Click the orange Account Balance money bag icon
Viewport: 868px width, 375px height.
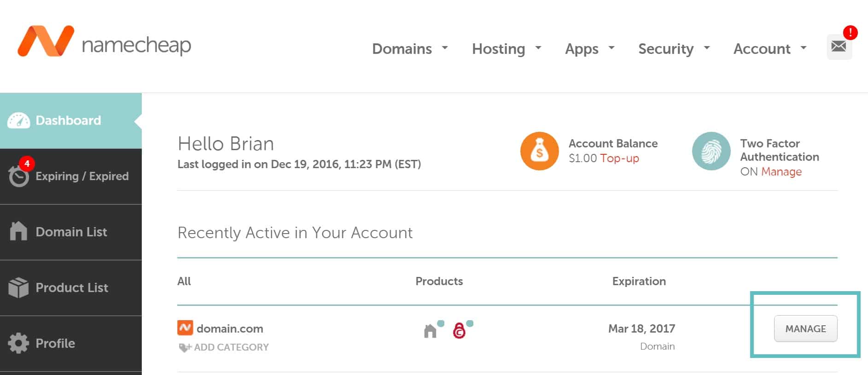tap(539, 151)
